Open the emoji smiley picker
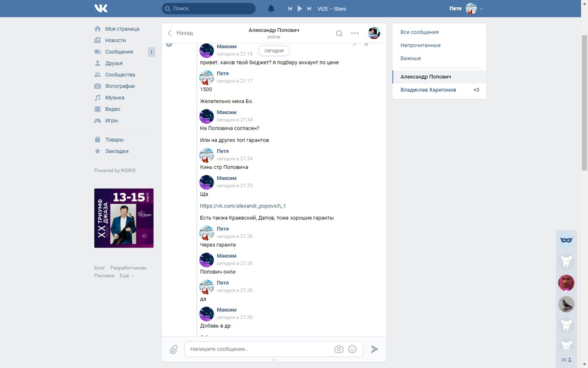The image size is (588, 368). (352, 349)
